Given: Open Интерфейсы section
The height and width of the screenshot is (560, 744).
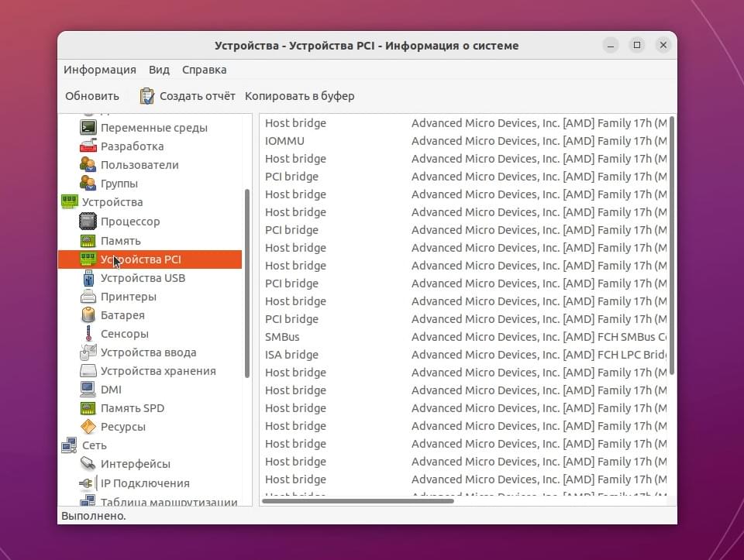Looking at the screenshot, I should pos(135,464).
